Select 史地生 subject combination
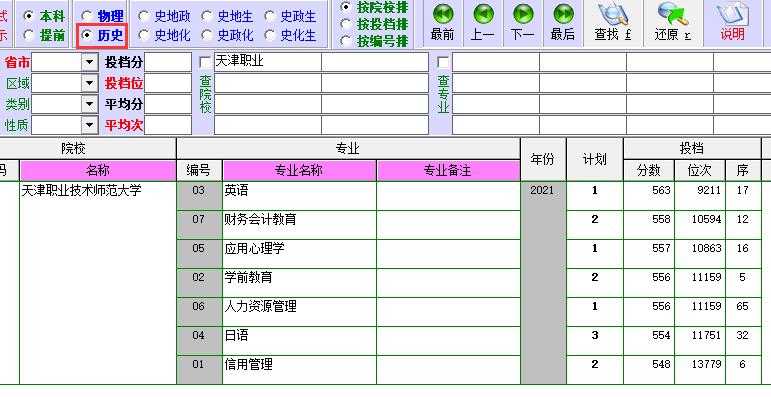 [x=207, y=16]
